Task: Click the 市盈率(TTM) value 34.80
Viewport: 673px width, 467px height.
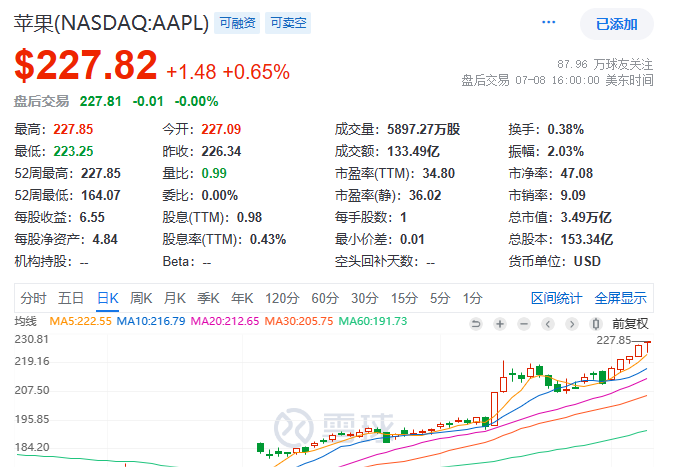Action: tap(439, 173)
